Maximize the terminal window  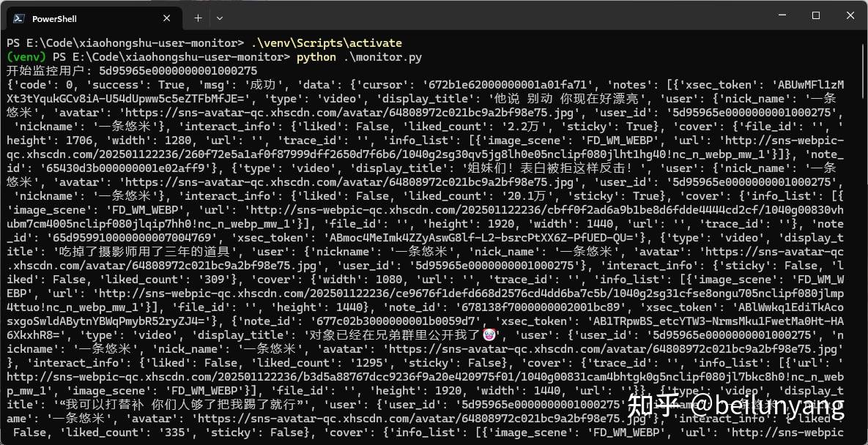point(816,15)
